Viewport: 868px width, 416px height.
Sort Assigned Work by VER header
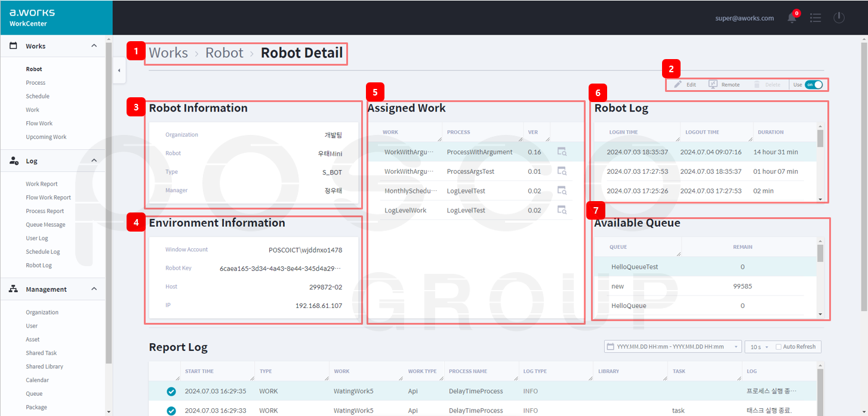point(533,132)
